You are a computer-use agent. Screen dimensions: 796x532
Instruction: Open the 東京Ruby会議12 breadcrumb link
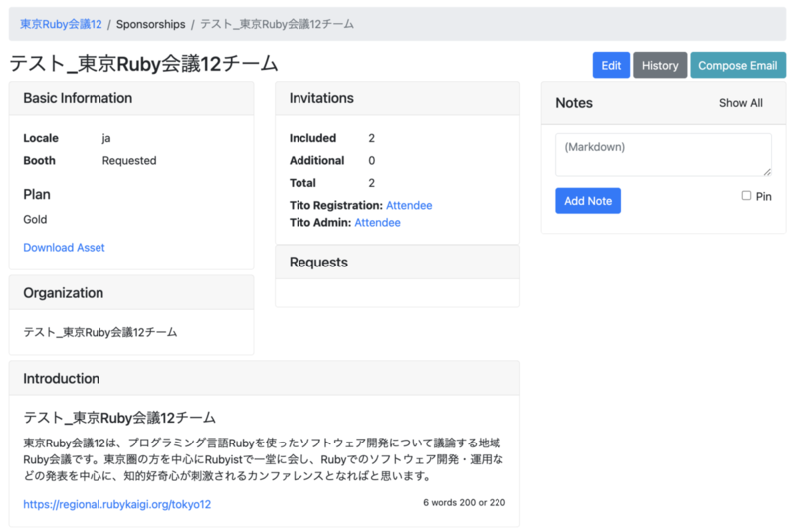(61, 24)
